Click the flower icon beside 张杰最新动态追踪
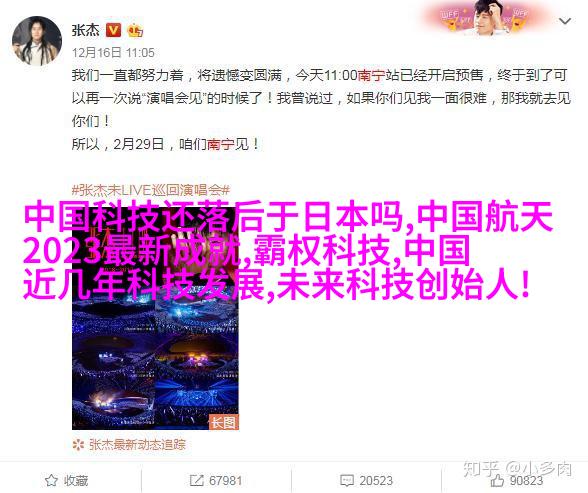588x493 pixels. click(x=78, y=445)
